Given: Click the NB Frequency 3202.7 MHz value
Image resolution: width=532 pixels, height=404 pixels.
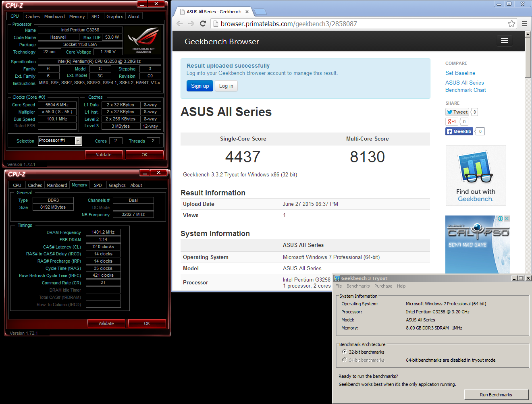Looking at the screenshot, I should tap(133, 214).
